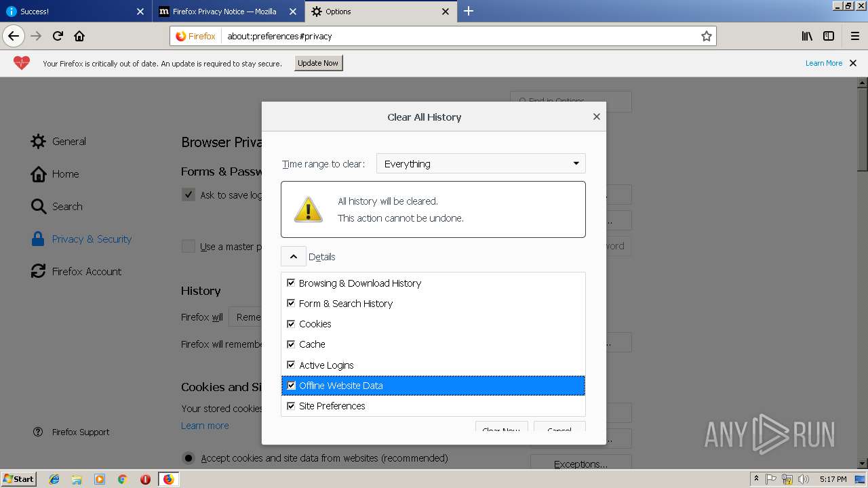Open the Windows Start menu
Screen dimensions: 868x488
19,479
